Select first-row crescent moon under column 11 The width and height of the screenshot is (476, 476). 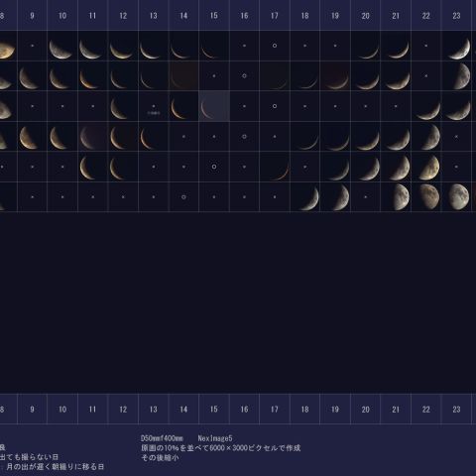[x=89, y=50]
